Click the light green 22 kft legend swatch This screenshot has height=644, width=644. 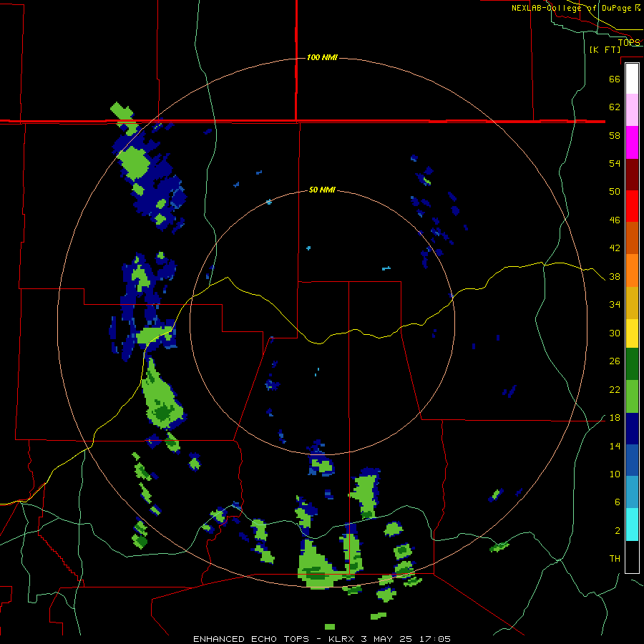coord(632,396)
